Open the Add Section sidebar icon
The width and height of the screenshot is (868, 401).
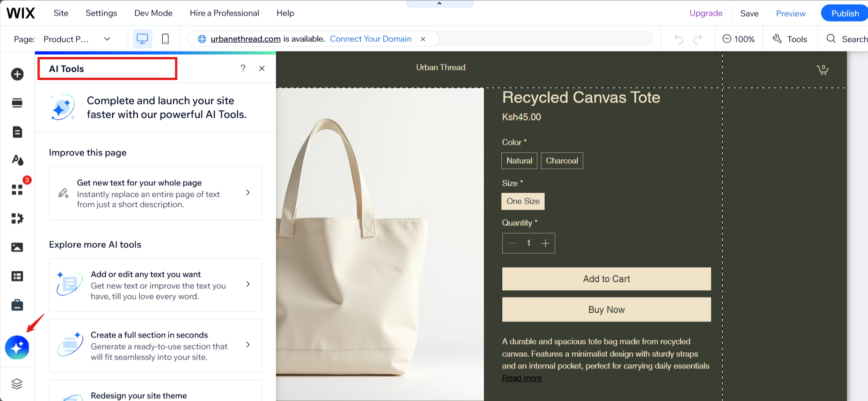point(17,103)
